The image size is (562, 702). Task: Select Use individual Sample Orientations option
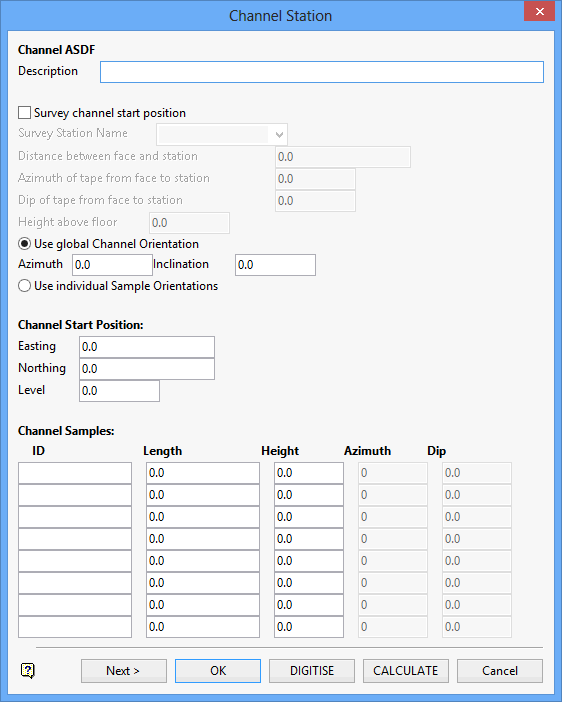pyautogui.click(x=25, y=286)
